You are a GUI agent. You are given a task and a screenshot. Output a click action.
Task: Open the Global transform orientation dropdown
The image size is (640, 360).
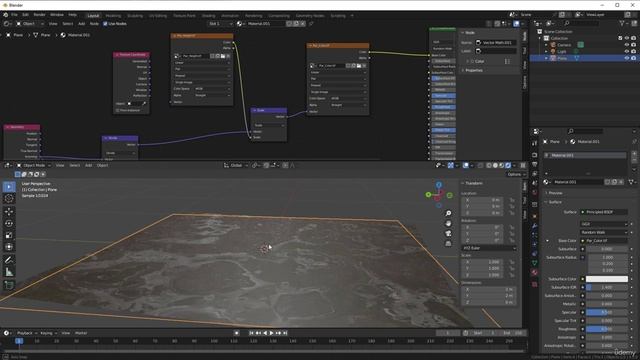pos(235,165)
